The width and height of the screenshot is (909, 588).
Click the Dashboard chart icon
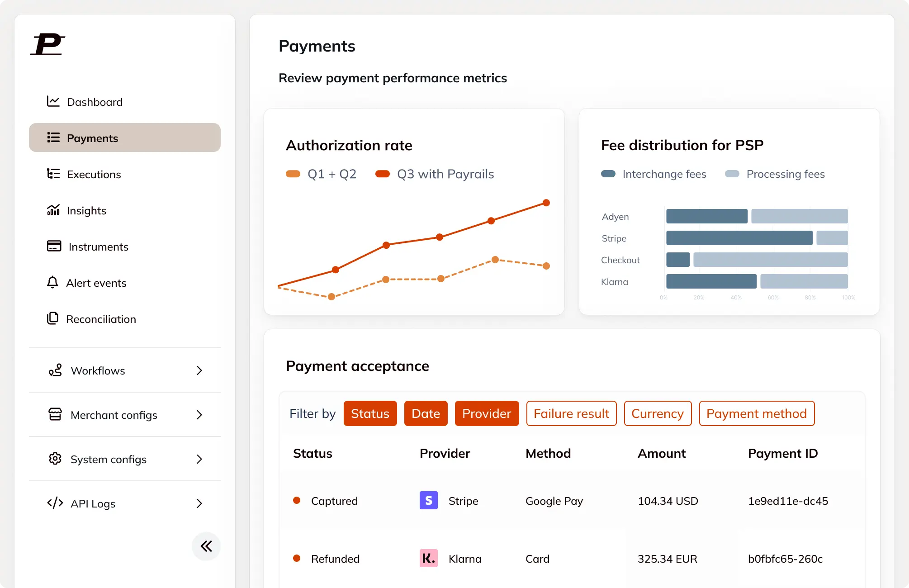click(x=53, y=101)
